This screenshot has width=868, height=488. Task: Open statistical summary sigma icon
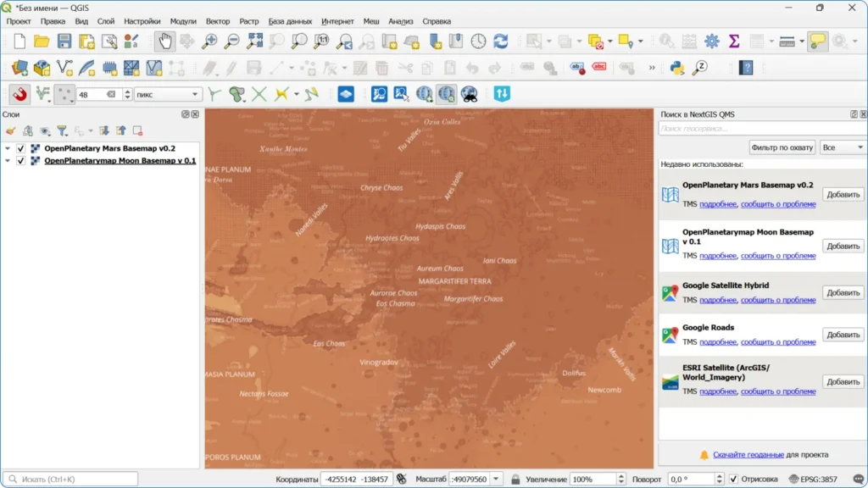click(x=734, y=42)
